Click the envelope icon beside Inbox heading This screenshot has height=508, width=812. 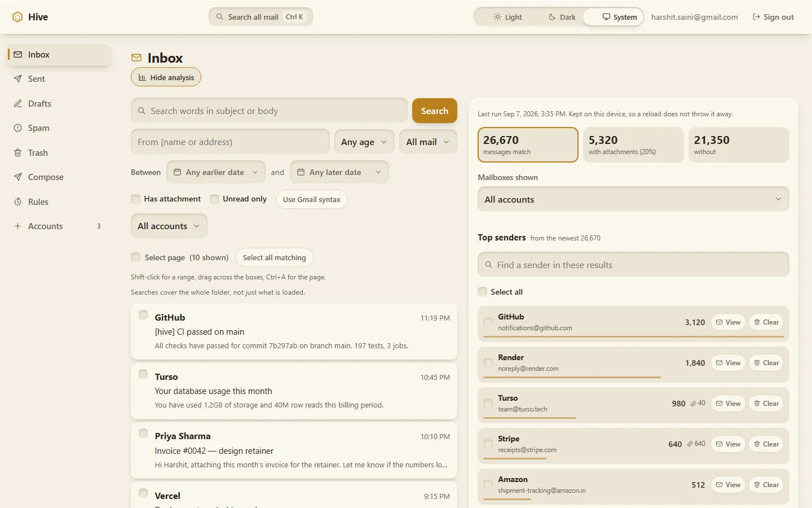pos(136,58)
